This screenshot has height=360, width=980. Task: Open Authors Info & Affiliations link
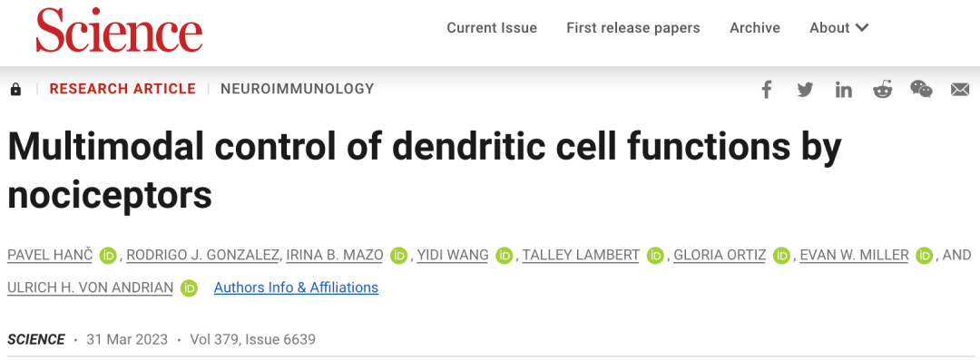(296, 287)
